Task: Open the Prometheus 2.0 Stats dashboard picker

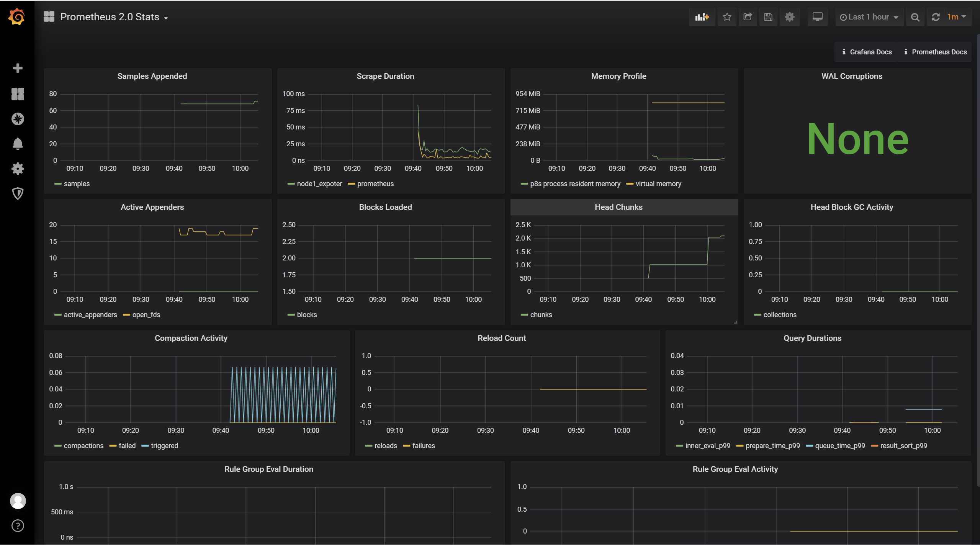Action: coord(114,17)
